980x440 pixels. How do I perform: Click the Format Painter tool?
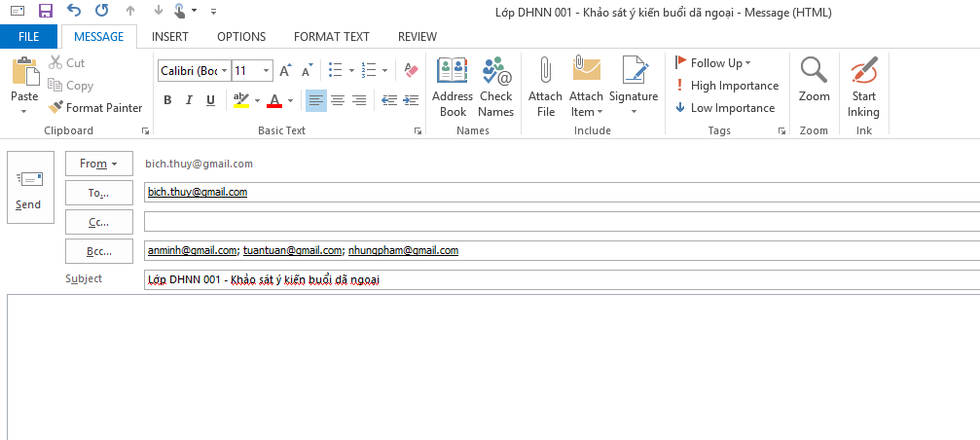pyautogui.click(x=95, y=108)
